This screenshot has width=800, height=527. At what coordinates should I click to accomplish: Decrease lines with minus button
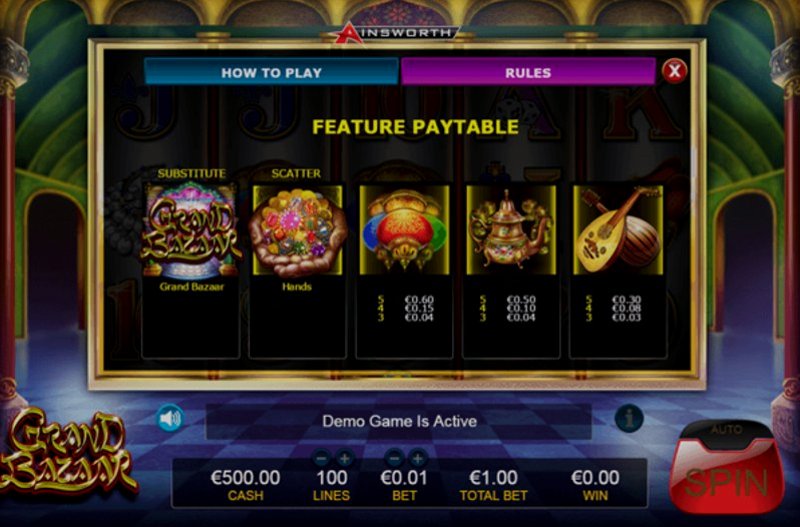[321, 459]
